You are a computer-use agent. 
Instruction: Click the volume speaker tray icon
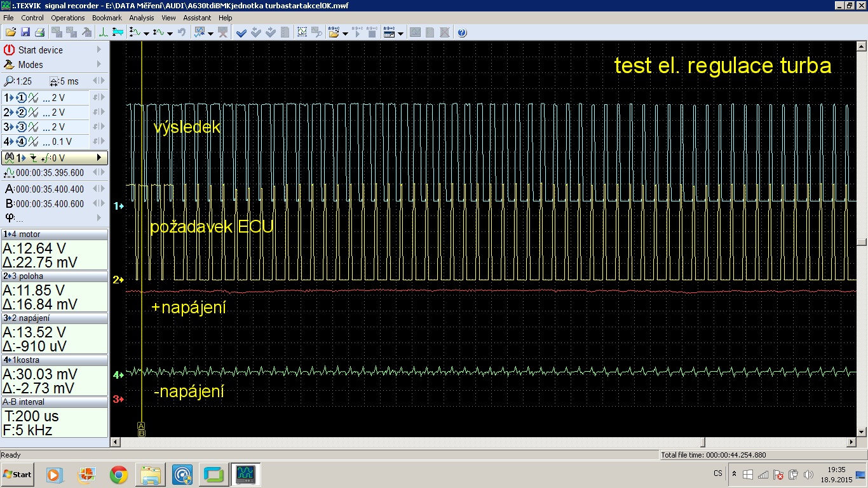[x=808, y=474]
